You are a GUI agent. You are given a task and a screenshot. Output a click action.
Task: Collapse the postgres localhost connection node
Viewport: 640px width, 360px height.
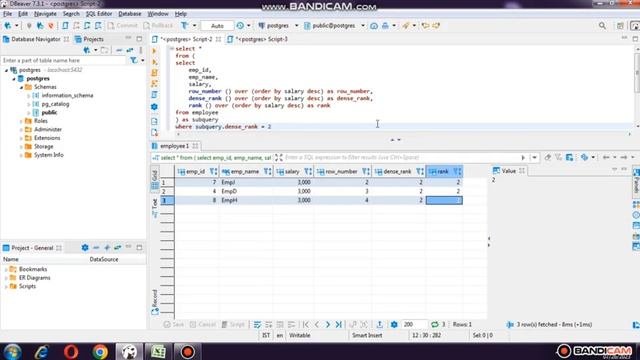click(x=6, y=70)
